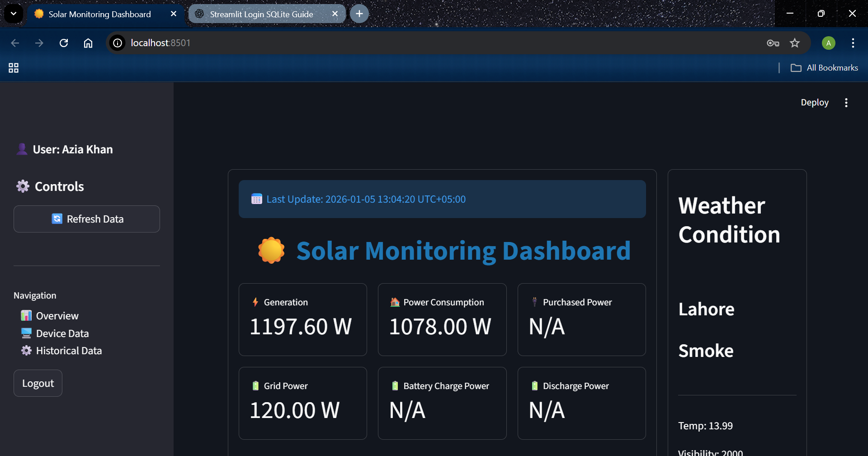Open the saved passwords key icon

click(773, 43)
